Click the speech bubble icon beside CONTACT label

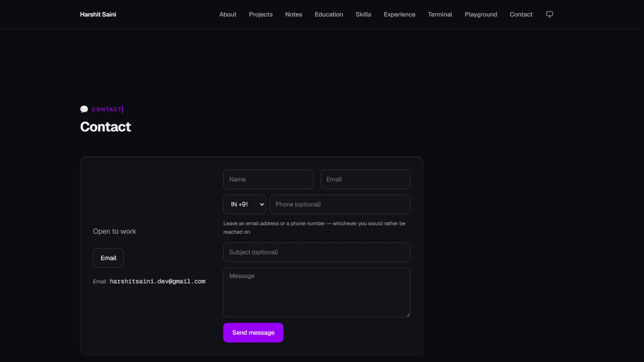click(84, 109)
